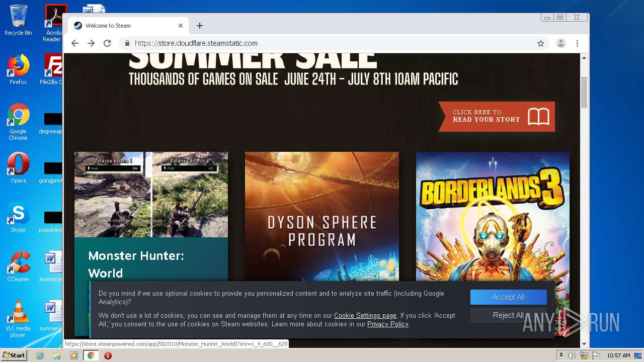
Task: Launch Skype desktop shortcut
Action: point(18,217)
